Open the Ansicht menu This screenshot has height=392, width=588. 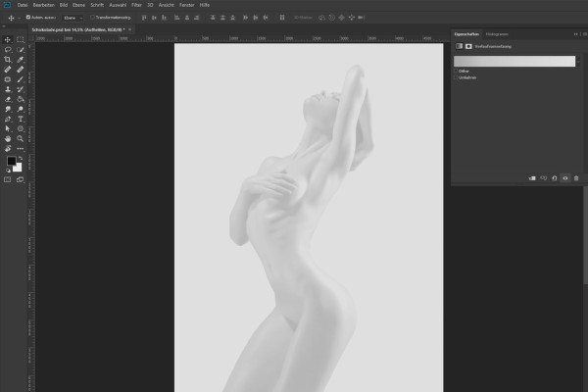tap(167, 5)
